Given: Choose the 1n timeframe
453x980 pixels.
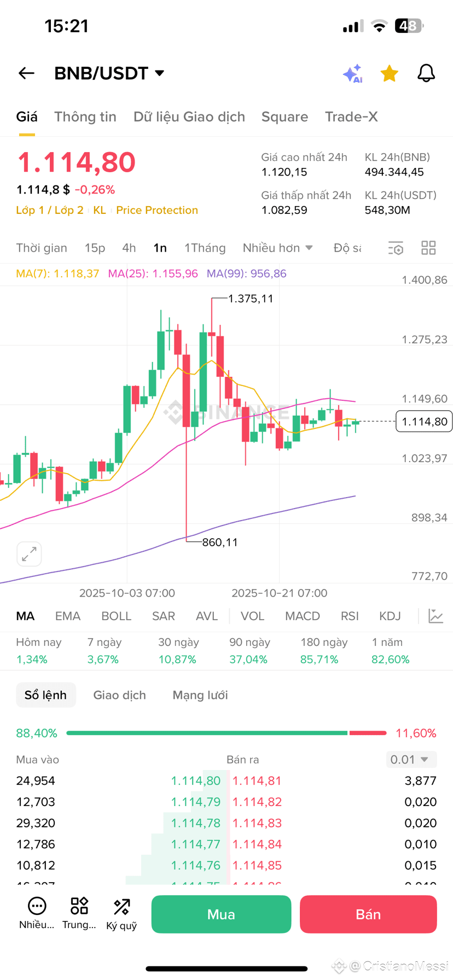Looking at the screenshot, I should pyautogui.click(x=160, y=248).
